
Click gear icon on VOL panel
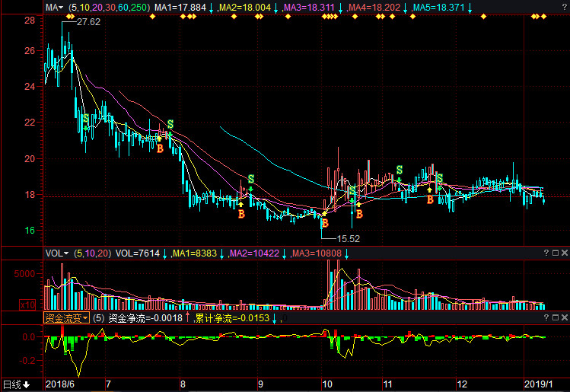tap(556, 253)
